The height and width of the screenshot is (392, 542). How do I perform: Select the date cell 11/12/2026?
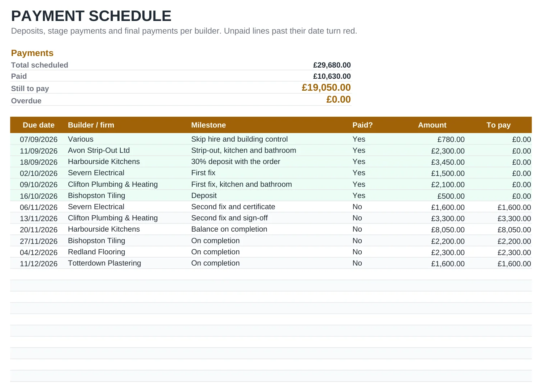point(39,264)
